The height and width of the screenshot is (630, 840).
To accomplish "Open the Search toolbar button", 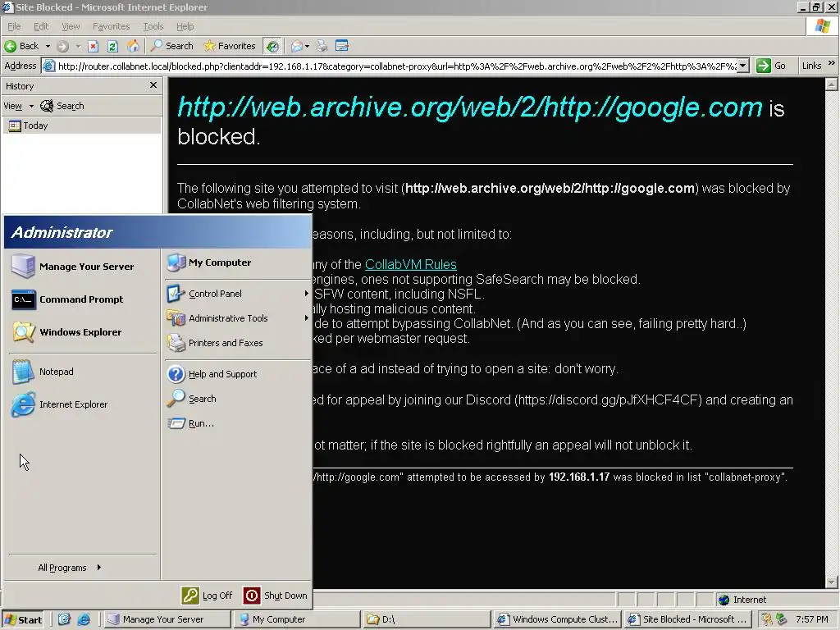I will click(172, 46).
